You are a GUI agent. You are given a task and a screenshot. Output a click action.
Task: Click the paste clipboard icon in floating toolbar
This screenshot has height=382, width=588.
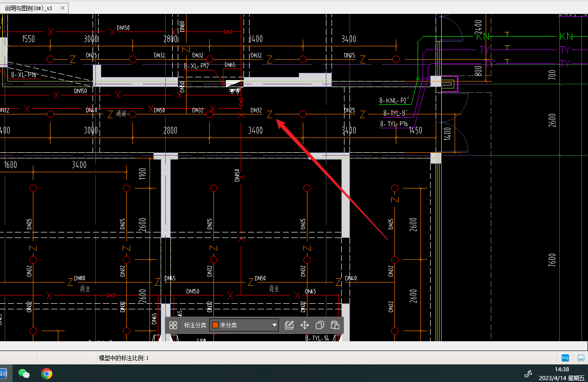335,325
